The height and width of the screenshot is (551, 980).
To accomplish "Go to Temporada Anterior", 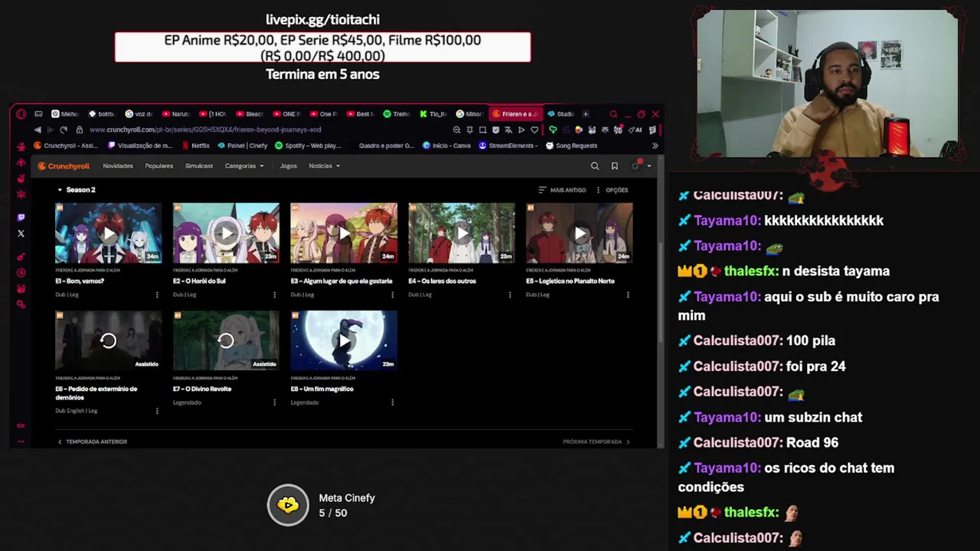I will click(93, 442).
